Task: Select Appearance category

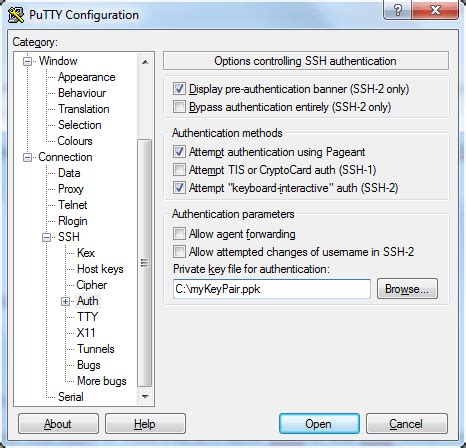Action: 87,77
